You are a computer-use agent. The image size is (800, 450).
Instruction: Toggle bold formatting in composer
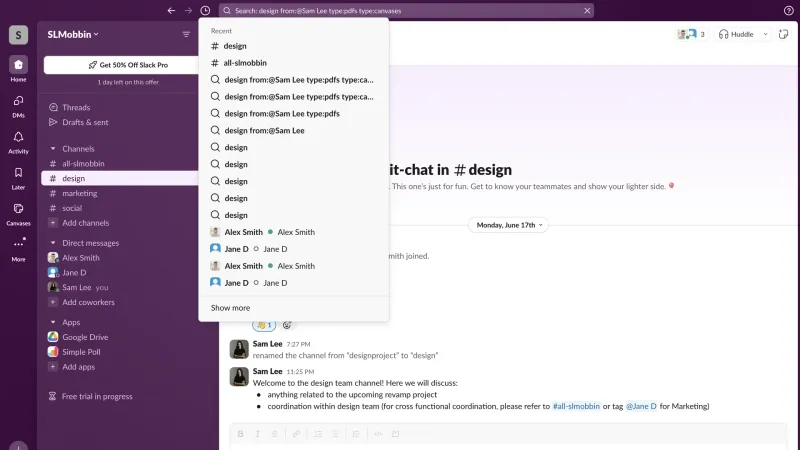[240, 434]
